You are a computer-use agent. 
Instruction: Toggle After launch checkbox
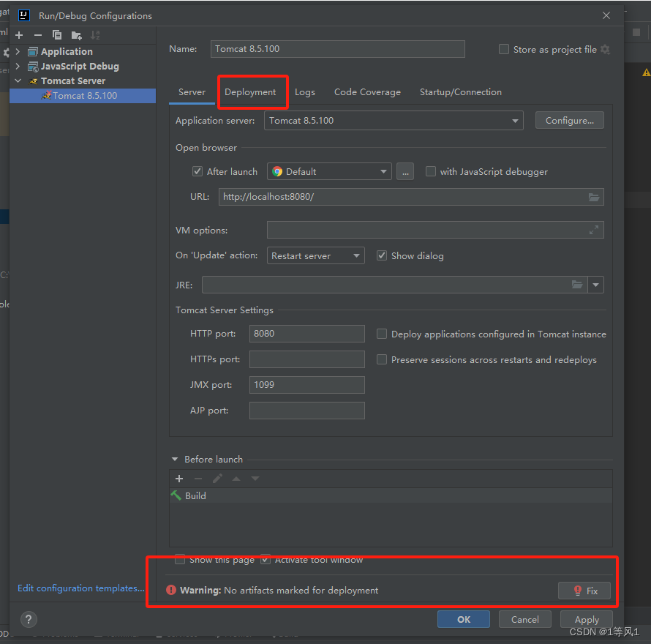pos(197,171)
